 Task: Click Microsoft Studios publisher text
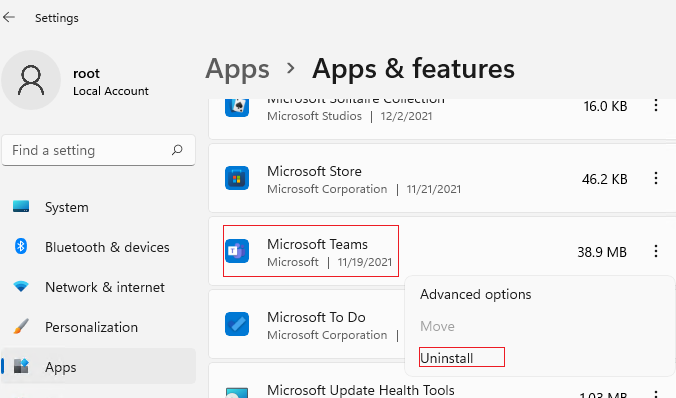coord(314,116)
